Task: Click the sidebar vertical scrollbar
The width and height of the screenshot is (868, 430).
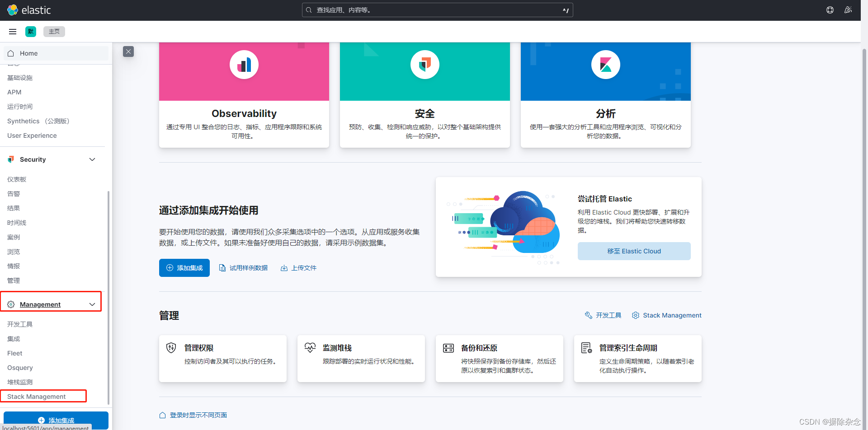Action: coord(108,298)
